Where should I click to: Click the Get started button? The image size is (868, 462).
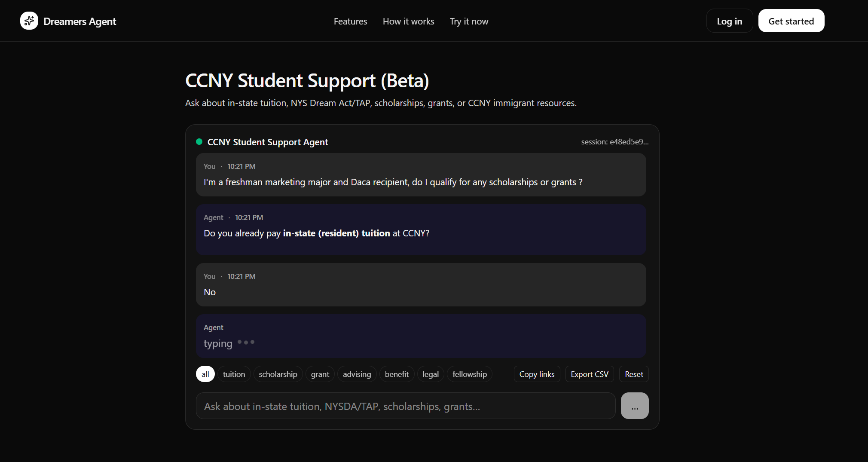(x=791, y=21)
